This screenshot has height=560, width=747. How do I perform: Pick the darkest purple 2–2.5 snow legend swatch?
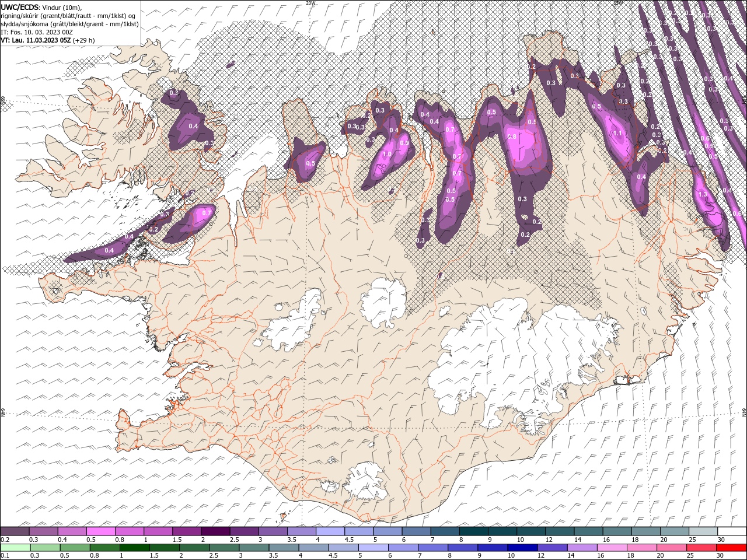point(216,531)
